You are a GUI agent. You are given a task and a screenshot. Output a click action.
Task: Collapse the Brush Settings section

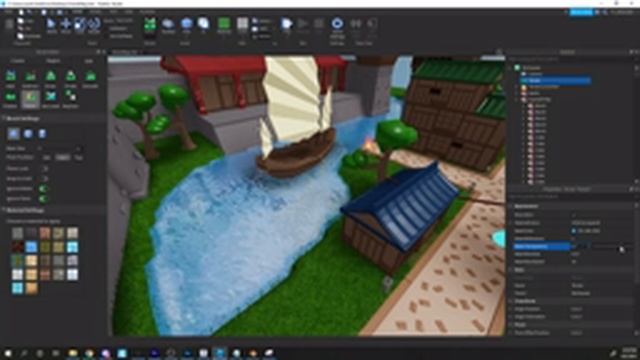[4, 118]
